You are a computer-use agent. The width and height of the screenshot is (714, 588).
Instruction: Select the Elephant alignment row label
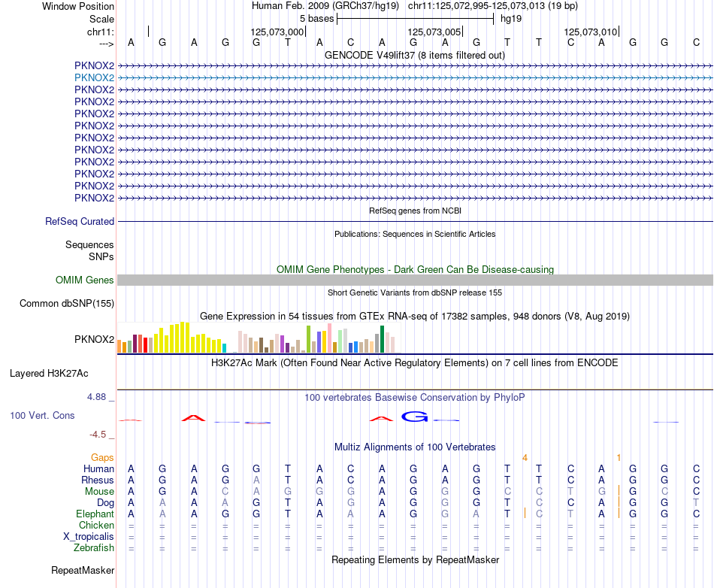(95, 514)
